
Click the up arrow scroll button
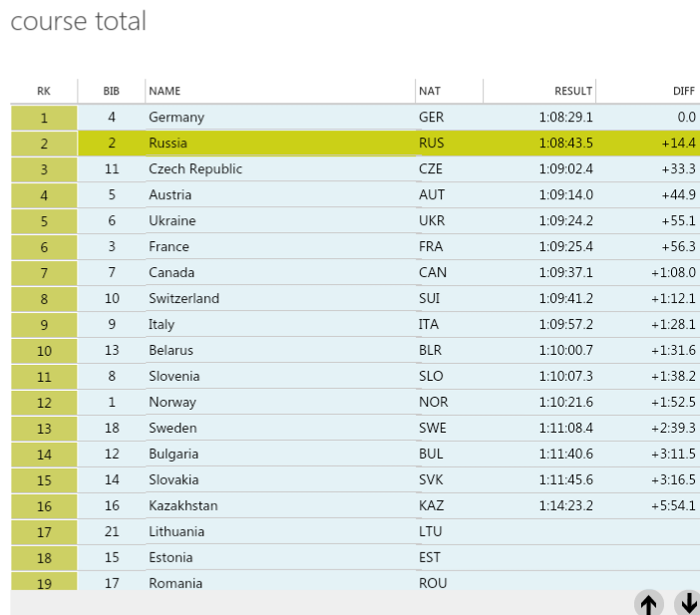pyautogui.click(x=649, y=603)
